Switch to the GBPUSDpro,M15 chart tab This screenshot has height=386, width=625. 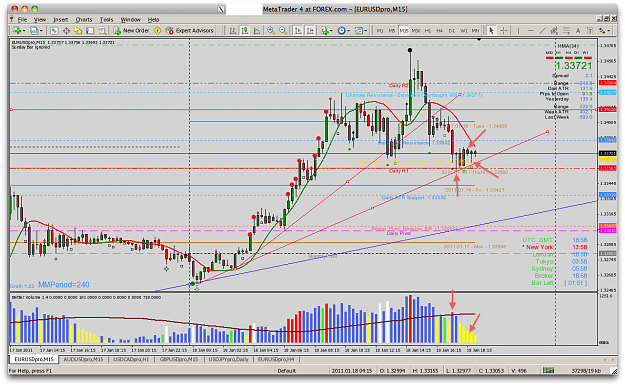pos(179,359)
